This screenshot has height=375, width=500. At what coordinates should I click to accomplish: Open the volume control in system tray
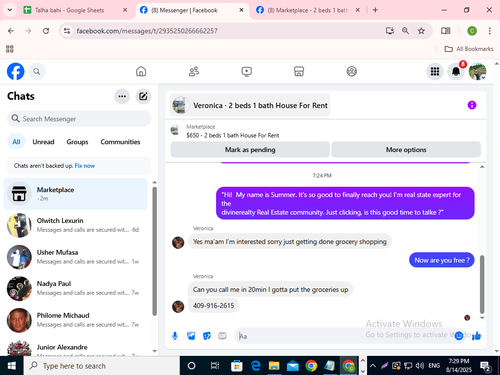pyautogui.click(x=420, y=366)
